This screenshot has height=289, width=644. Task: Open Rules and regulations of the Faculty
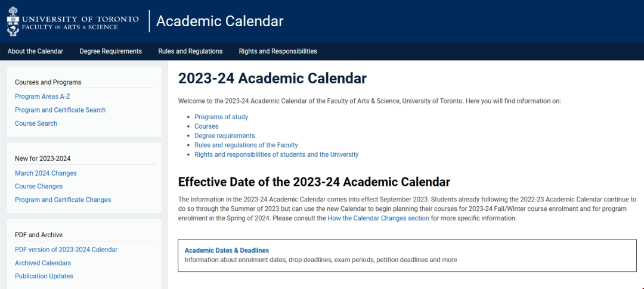click(246, 145)
